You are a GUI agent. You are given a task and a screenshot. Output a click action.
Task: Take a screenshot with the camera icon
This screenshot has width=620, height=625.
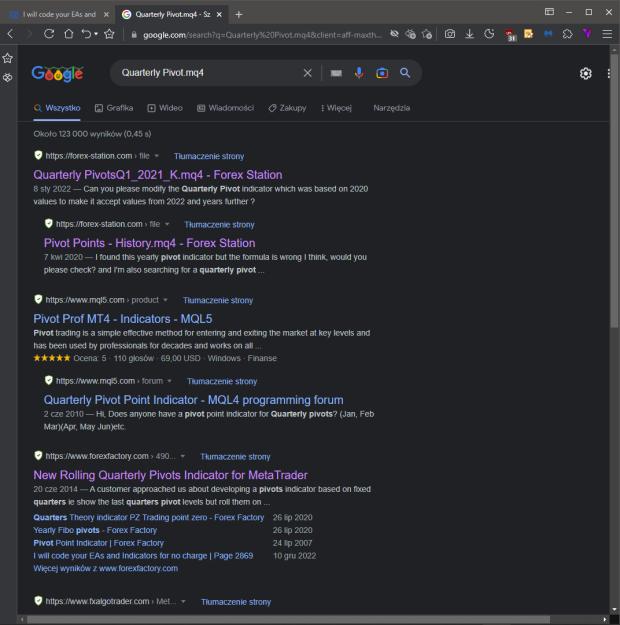click(450, 34)
